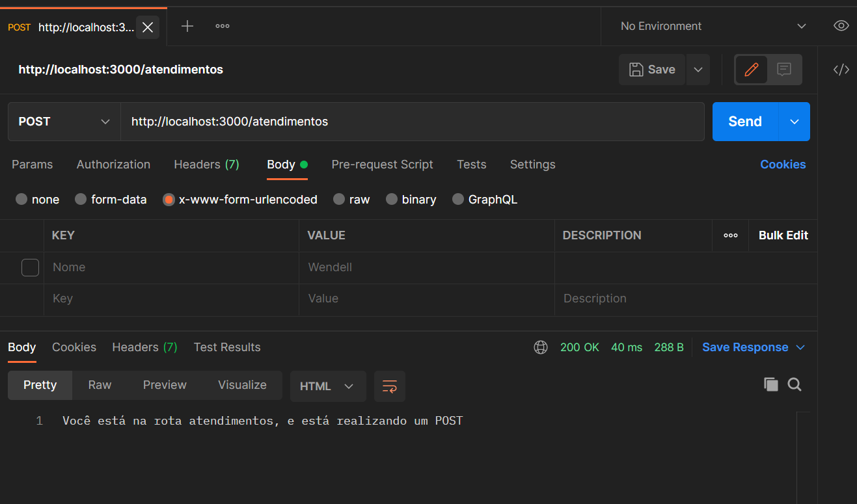The image size is (857, 504).
Task: Toggle word wrap in response viewer
Action: point(390,386)
